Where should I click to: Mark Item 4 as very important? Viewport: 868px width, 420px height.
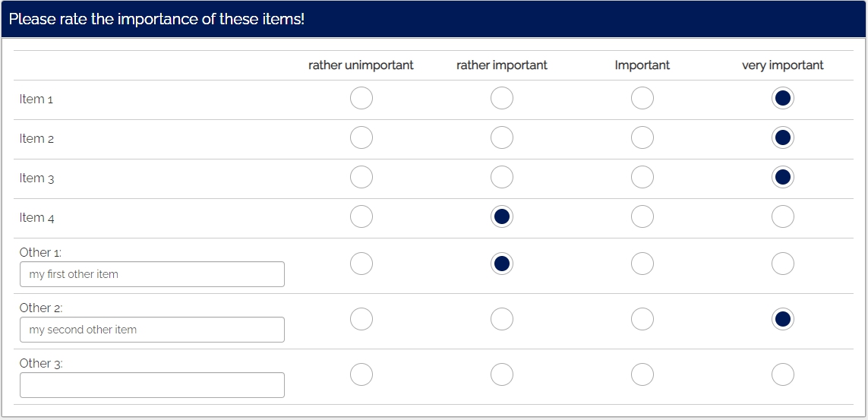(x=783, y=217)
